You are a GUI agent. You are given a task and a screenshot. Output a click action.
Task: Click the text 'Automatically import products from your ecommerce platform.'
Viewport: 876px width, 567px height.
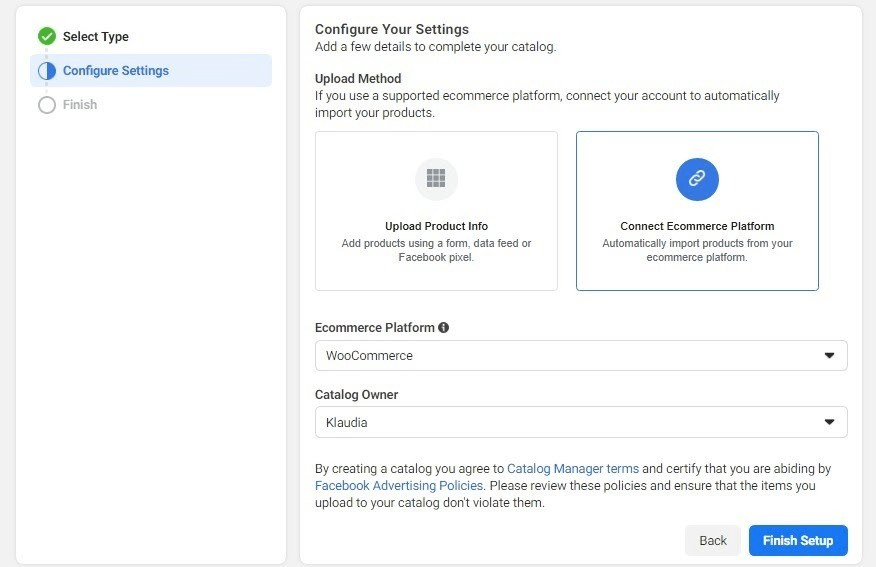(697, 250)
